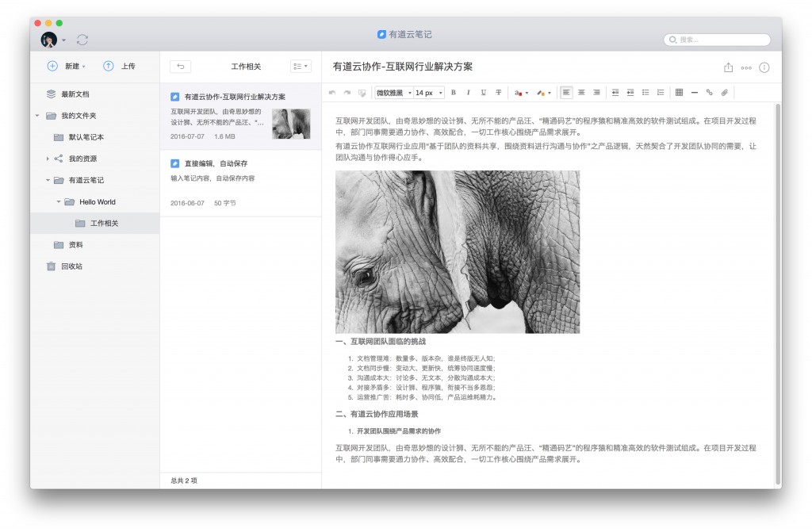
Task: Attach a file with the paperclip icon
Action: (724, 93)
